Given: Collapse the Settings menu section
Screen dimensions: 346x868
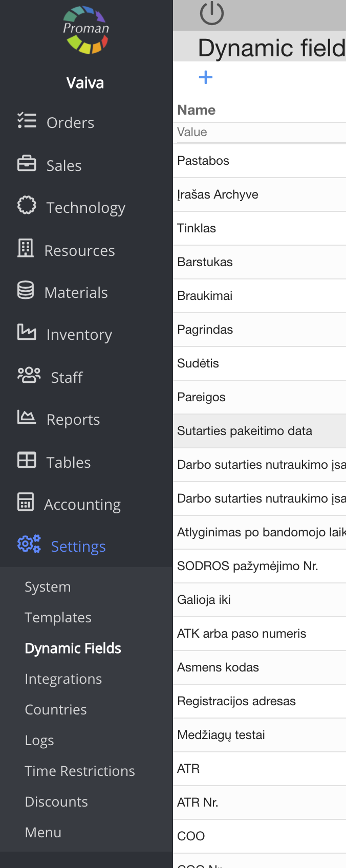Looking at the screenshot, I should pos(78,547).
